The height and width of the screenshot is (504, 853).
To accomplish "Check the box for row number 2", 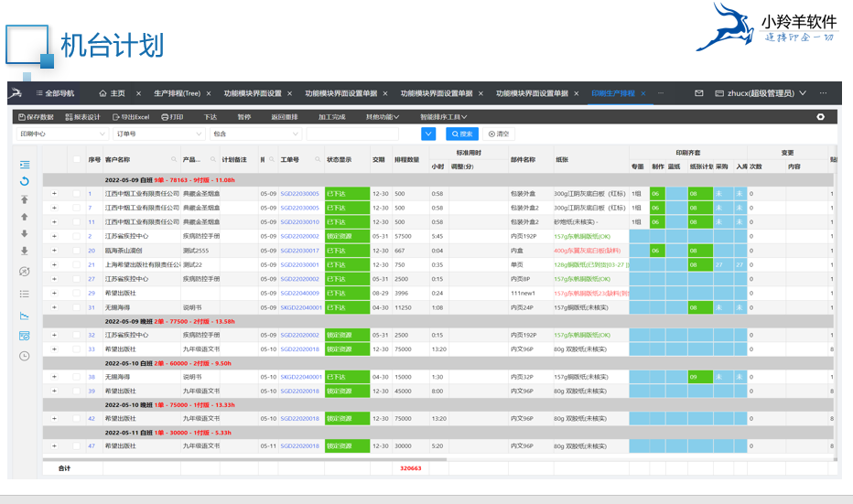I will [76, 236].
